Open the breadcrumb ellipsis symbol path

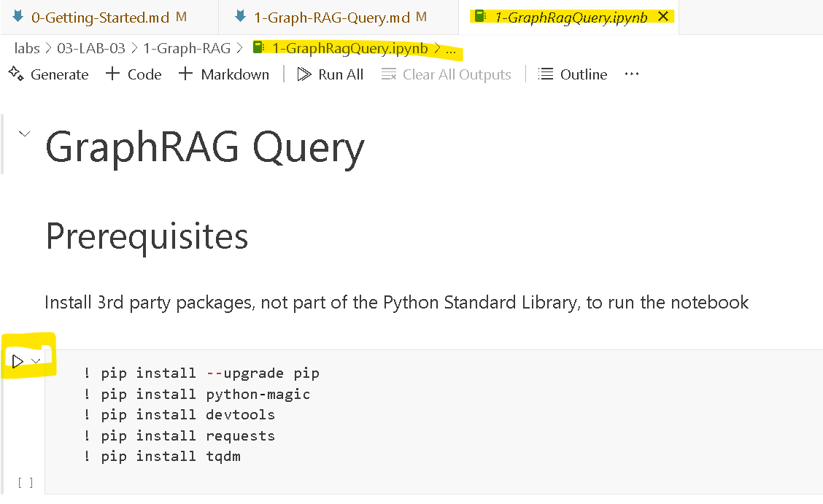pyautogui.click(x=451, y=50)
